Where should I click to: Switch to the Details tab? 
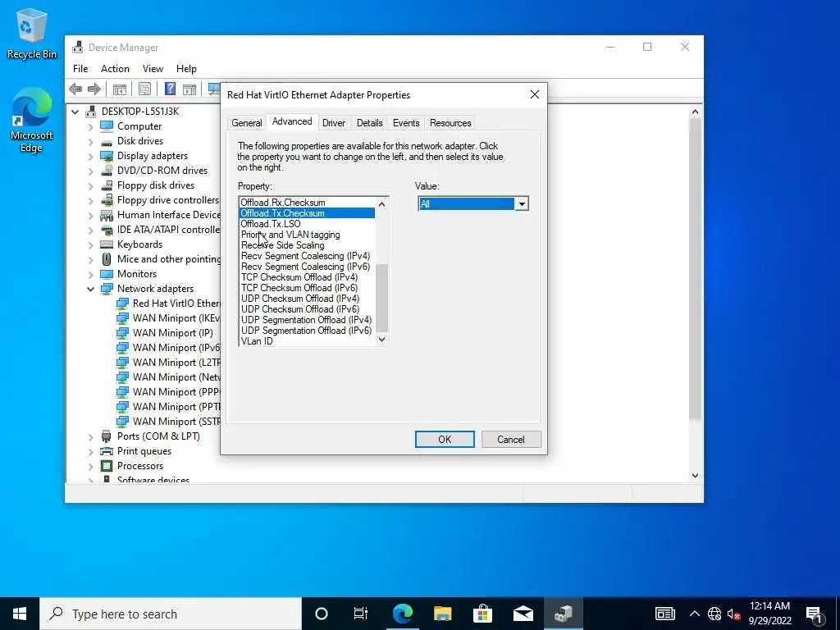pos(370,123)
